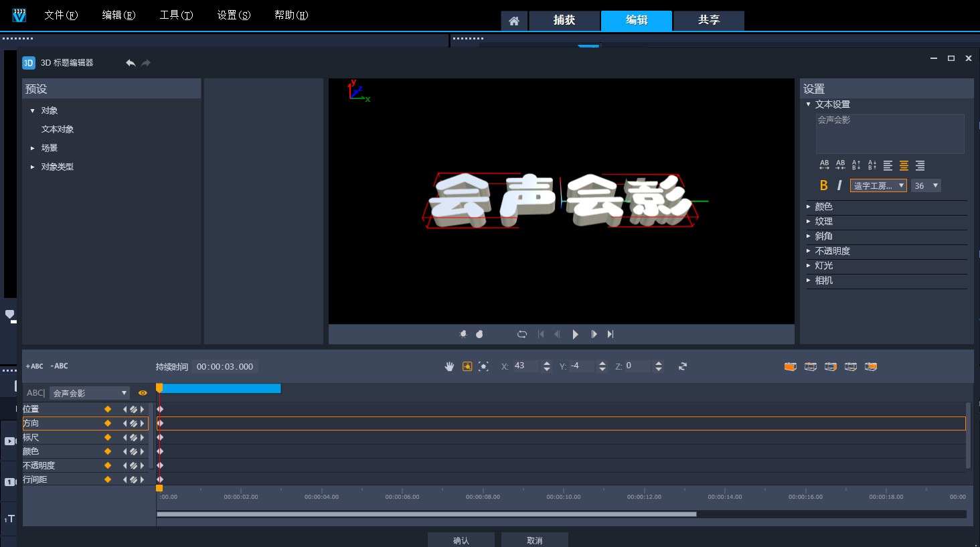Click the 取消 button
The width and height of the screenshot is (980, 547).
pyautogui.click(x=535, y=540)
